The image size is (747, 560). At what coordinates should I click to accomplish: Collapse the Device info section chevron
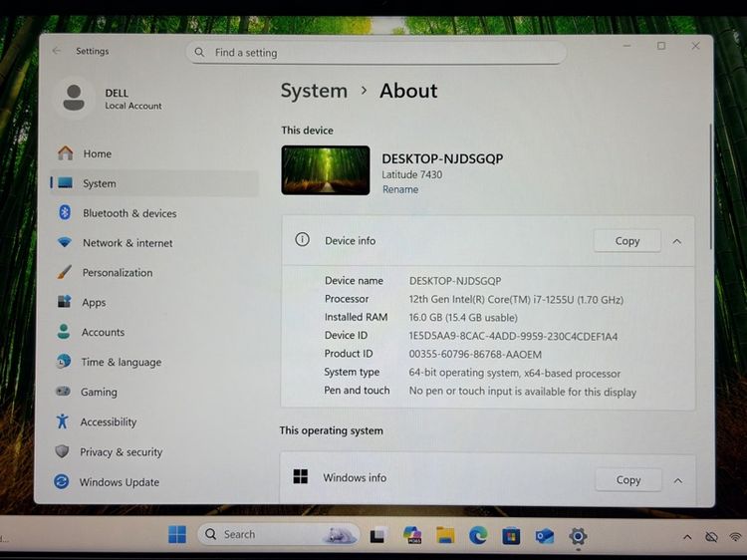[x=677, y=241]
